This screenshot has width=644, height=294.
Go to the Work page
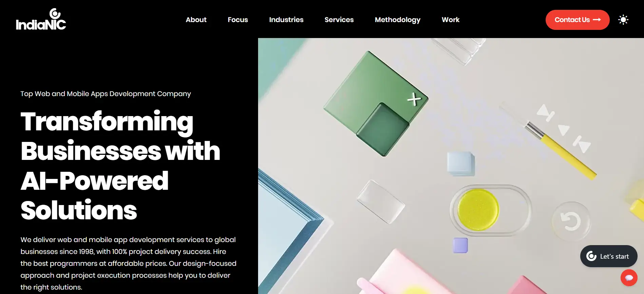(x=450, y=20)
